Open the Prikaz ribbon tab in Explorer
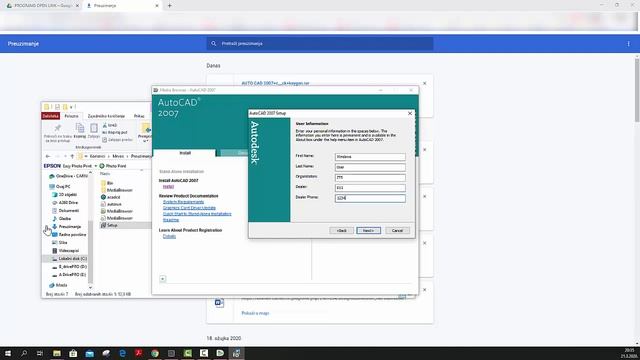This screenshot has height=360, width=640. click(x=139, y=116)
